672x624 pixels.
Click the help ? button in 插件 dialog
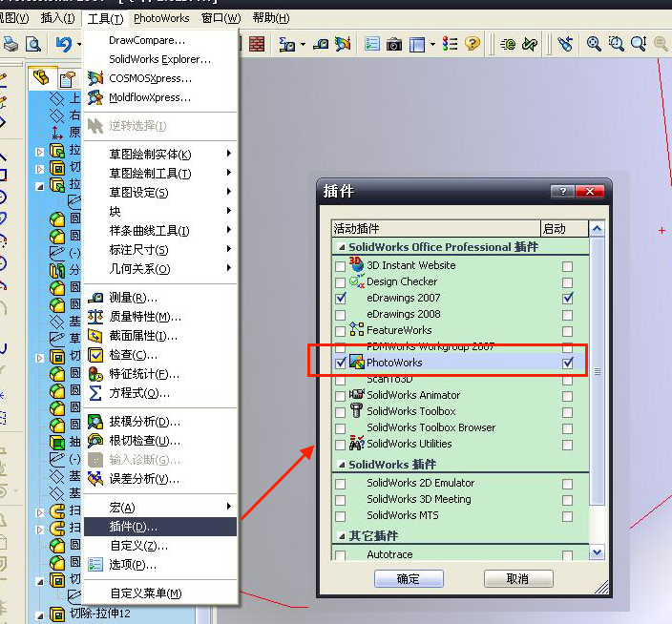(x=563, y=192)
